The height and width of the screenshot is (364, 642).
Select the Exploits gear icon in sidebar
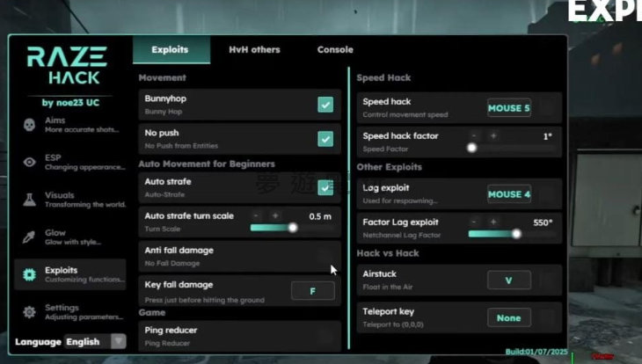pyautogui.click(x=28, y=275)
